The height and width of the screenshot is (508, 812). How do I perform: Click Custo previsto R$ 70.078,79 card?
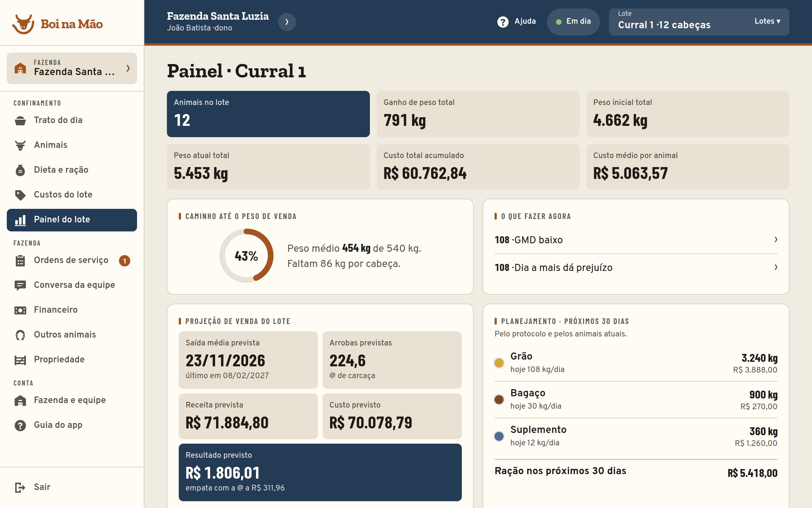pos(392,416)
